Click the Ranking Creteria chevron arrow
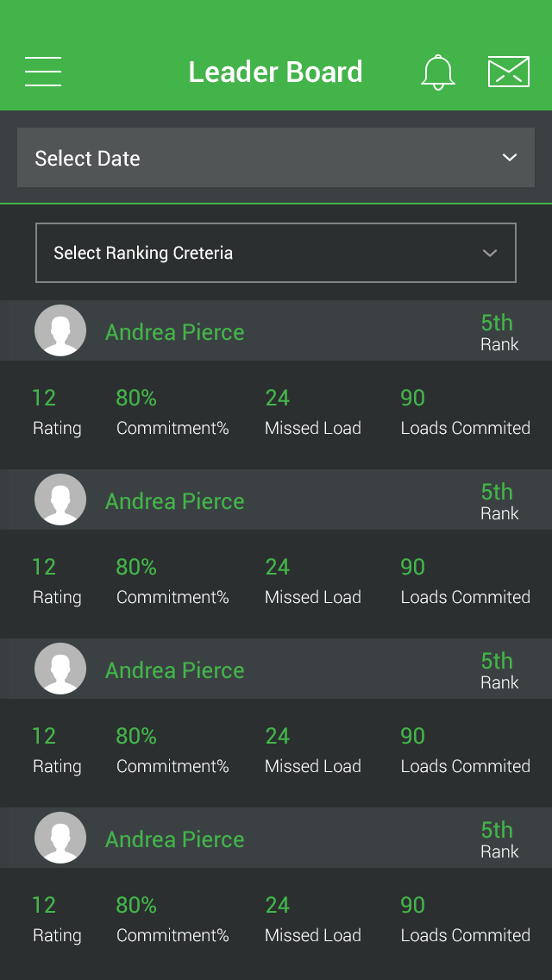Viewport: 552px width, 980px height. point(490,253)
